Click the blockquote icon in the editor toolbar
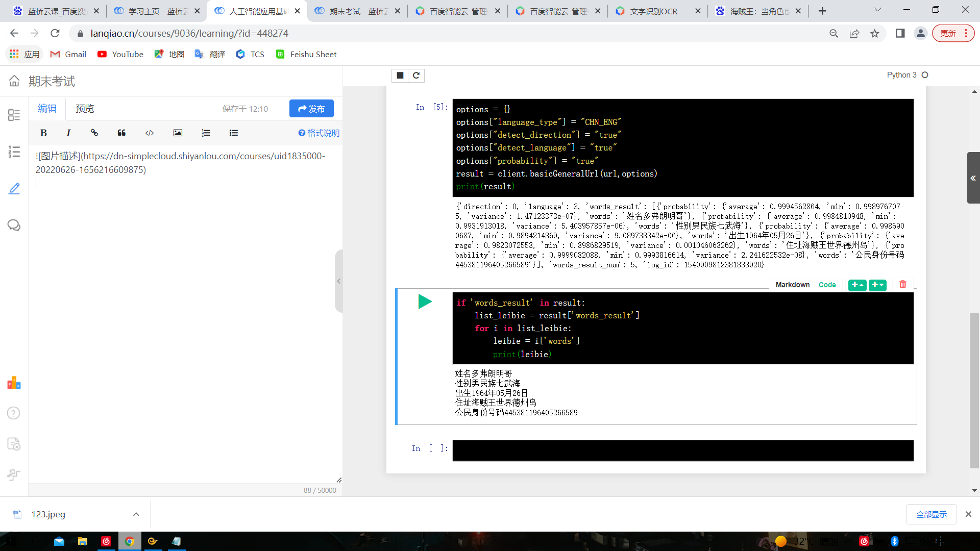 [121, 133]
